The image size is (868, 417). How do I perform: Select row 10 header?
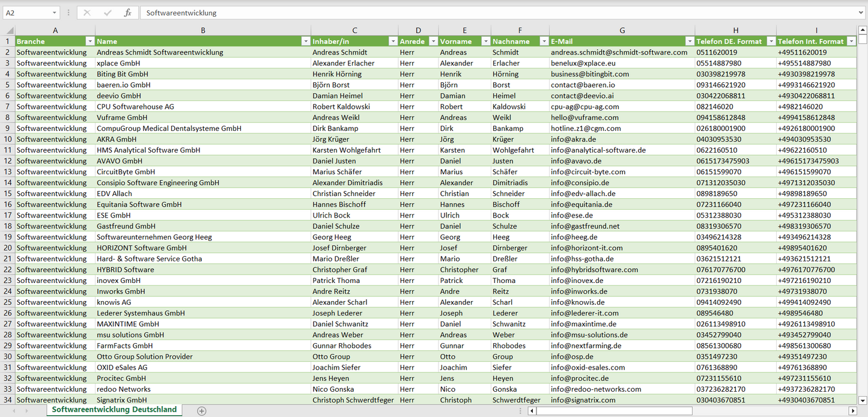(7, 139)
